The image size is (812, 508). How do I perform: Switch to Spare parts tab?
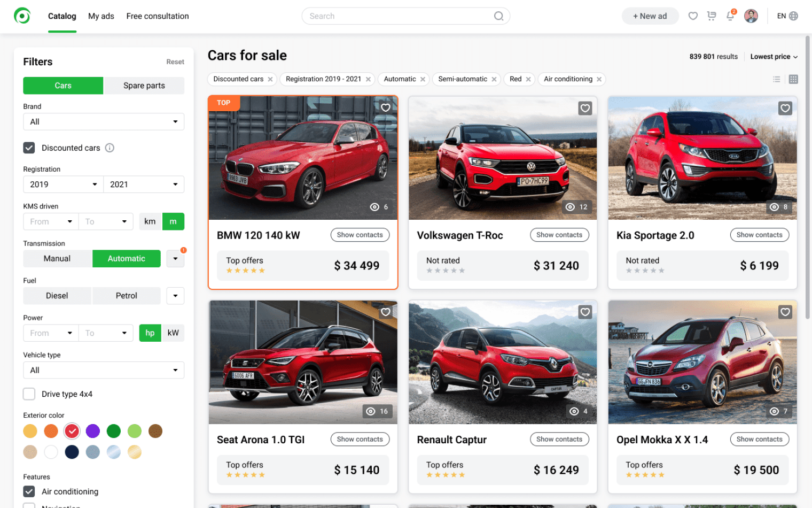pos(144,86)
